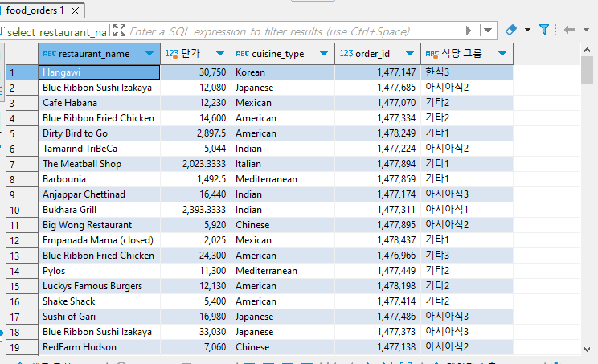Image resolution: width=598 pixels, height=364 pixels.
Task: Select the 2,393.3333 price cell
Action: click(195, 210)
